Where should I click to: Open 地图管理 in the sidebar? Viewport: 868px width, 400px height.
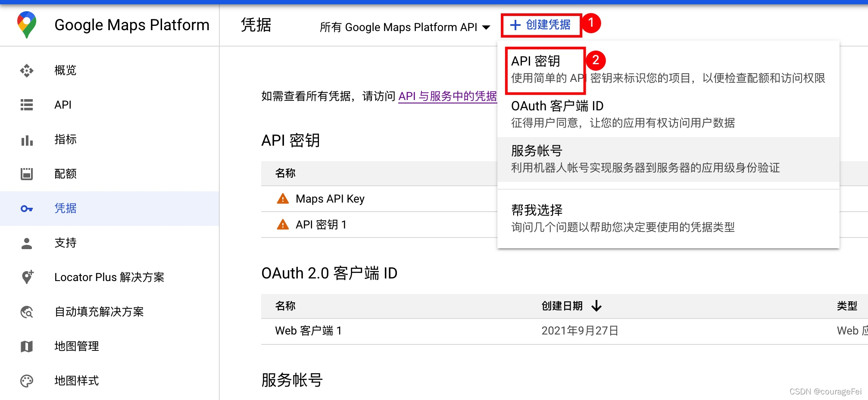(x=109, y=346)
